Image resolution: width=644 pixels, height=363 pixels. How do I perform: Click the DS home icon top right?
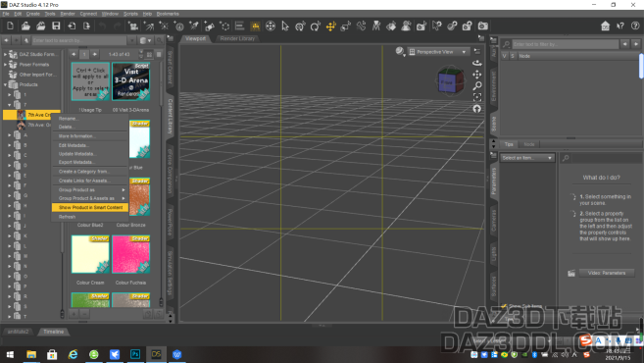click(x=605, y=26)
